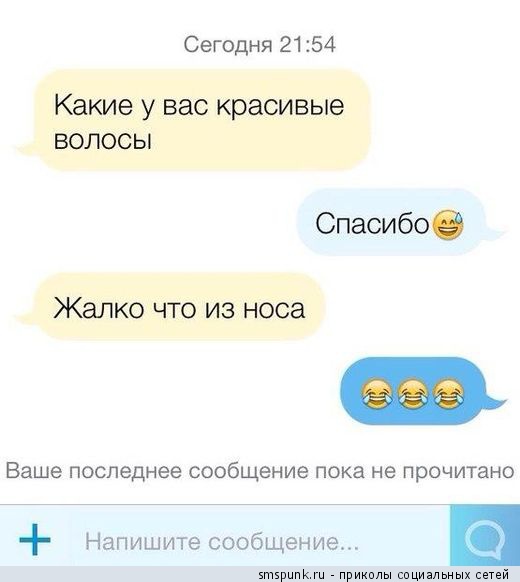The height and width of the screenshot is (582, 520).
Task: Tap the blue plus attachment icon
Action: [35, 539]
